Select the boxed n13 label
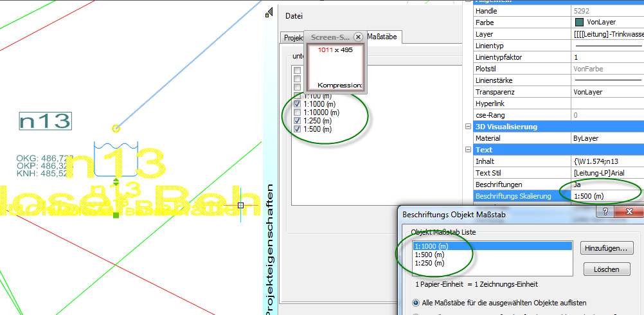The width and height of the screenshot is (644, 315). pyautogui.click(x=45, y=121)
